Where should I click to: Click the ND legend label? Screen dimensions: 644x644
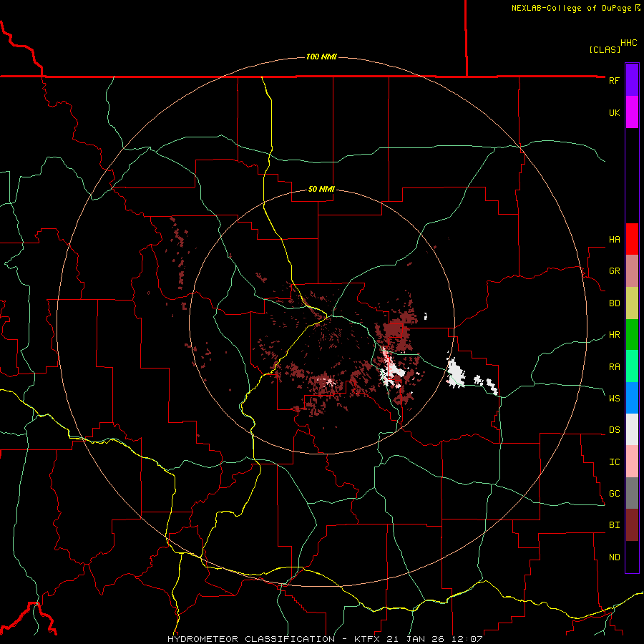[x=614, y=557]
